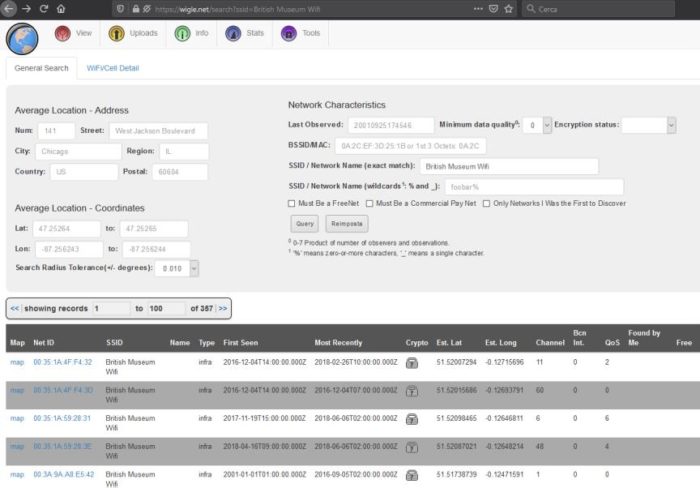
Task: Click the showing records start field
Action: click(111, 309)
